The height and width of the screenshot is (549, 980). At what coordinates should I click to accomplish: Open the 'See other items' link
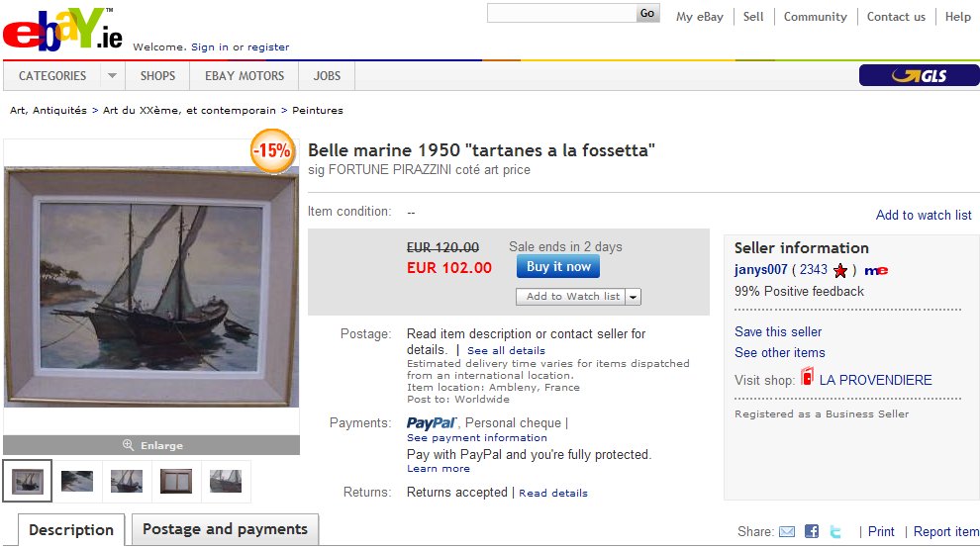tap(780, 352)
